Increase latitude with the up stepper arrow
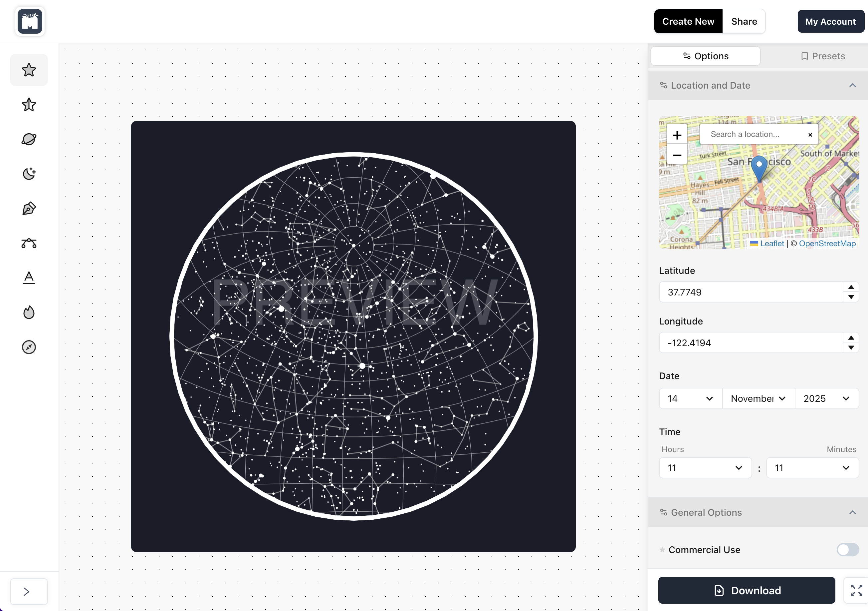Screen dimensions: 868x611 point(851,287)
